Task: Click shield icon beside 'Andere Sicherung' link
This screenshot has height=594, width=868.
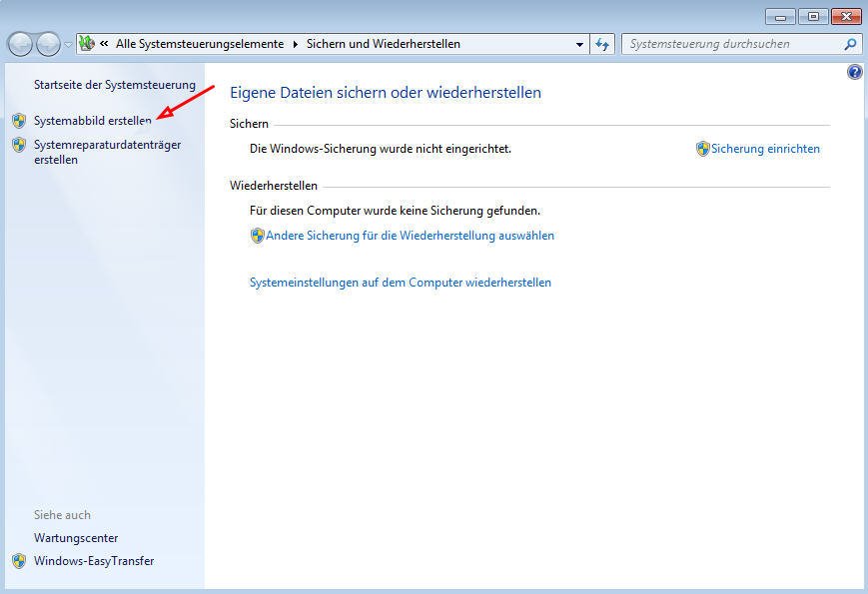Action: click(x=258, y=236)
